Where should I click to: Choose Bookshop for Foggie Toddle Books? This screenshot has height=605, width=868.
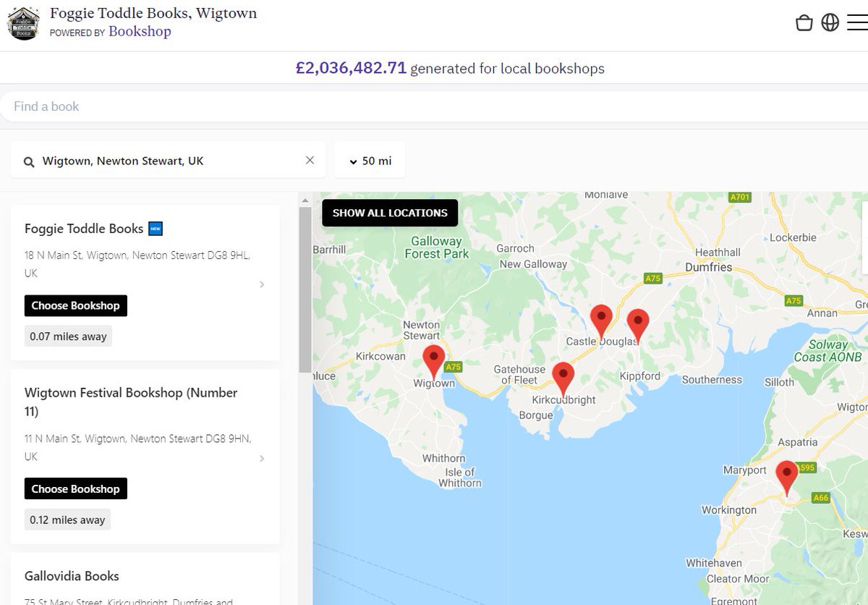tap(75, 305)
